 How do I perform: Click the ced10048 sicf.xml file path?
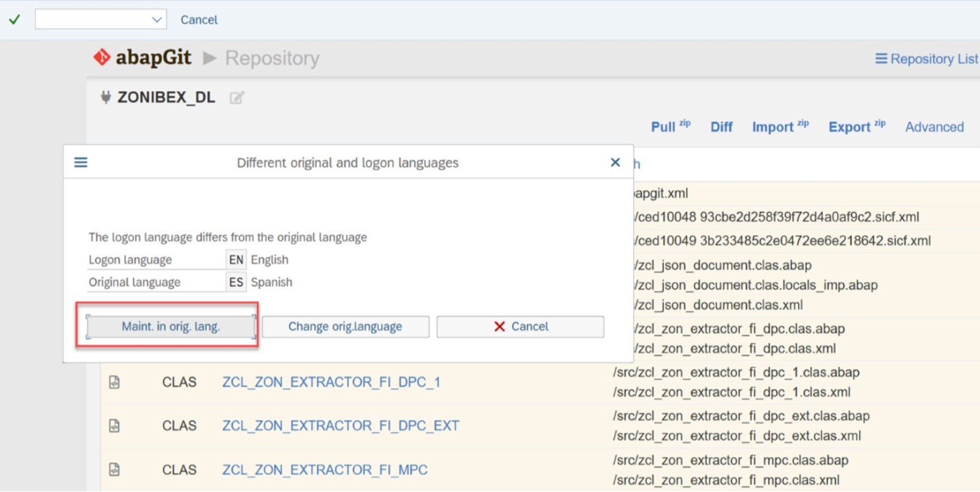pyautogui.click(x=777, y=217)
